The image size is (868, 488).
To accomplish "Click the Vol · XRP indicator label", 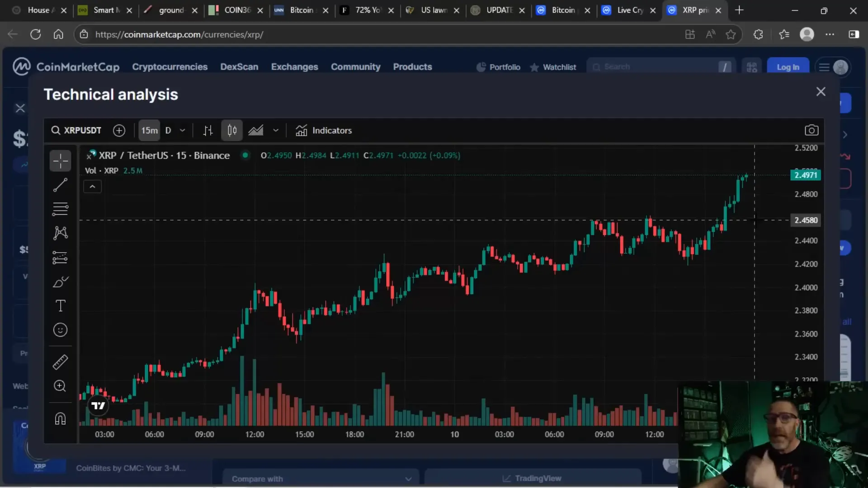I will [102, 171].
